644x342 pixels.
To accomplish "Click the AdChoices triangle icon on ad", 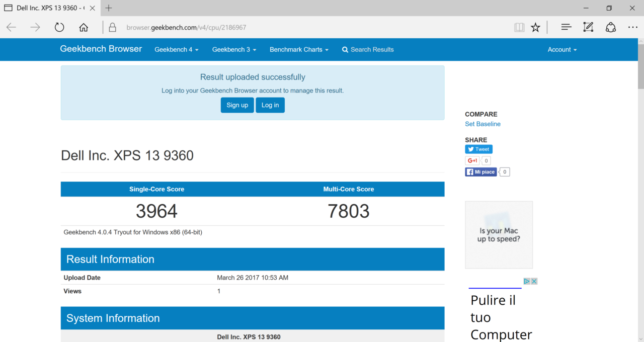I will [527, 281].
